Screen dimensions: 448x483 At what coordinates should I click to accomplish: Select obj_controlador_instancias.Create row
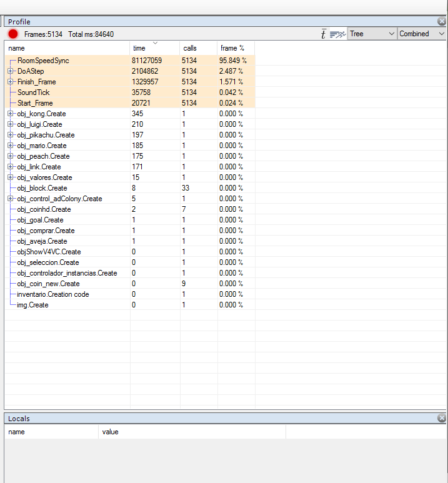pyautogui.click(x=130, y=273)
